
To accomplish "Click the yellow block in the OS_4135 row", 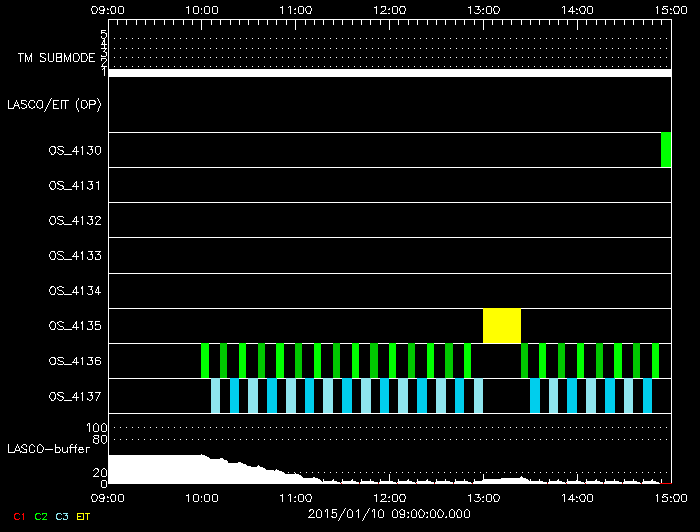I will coord(502,326).
